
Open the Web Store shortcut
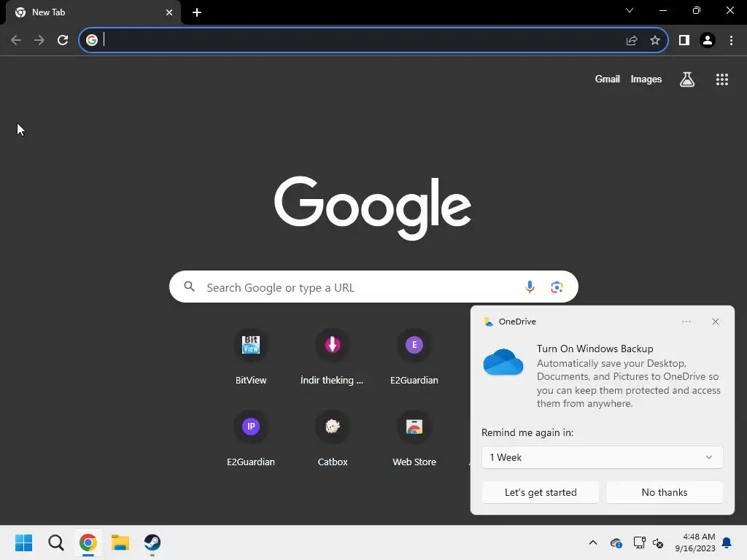pos(414,438)
